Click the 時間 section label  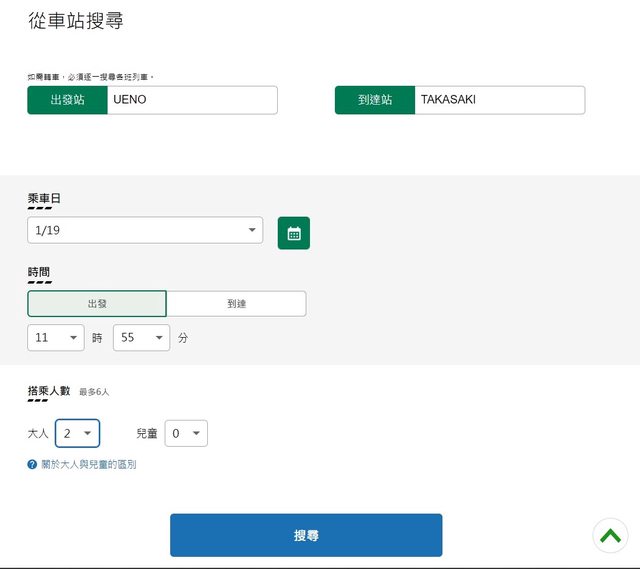[39, 272]
